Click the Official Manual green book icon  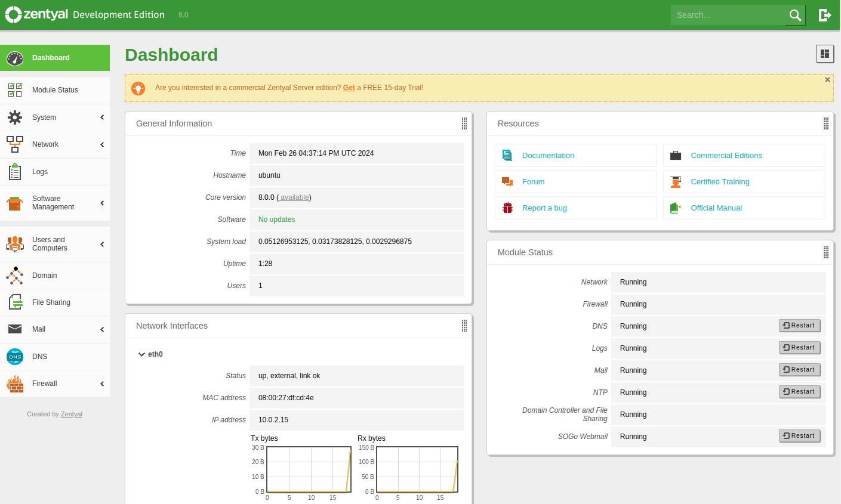point(676,208)
